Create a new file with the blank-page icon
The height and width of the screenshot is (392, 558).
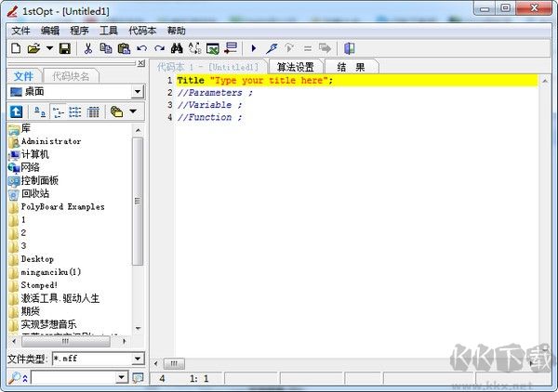[16, 48]
